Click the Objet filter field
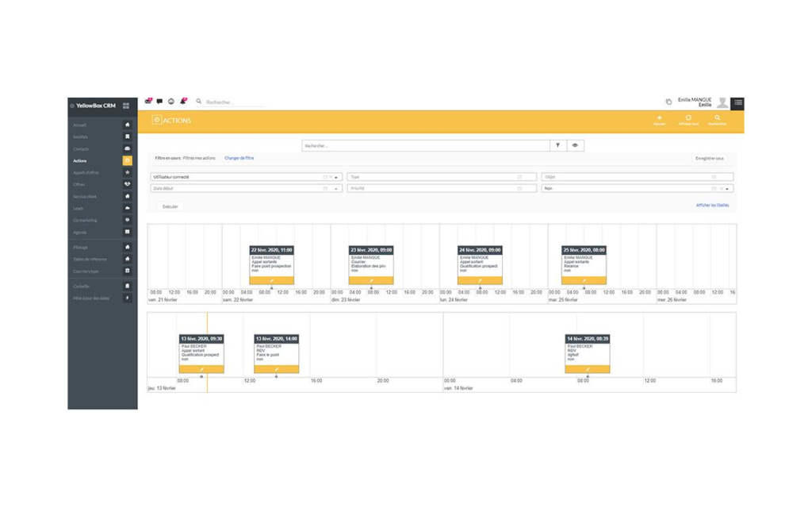Screen dimensions: 812x508 tap(637, 177)
